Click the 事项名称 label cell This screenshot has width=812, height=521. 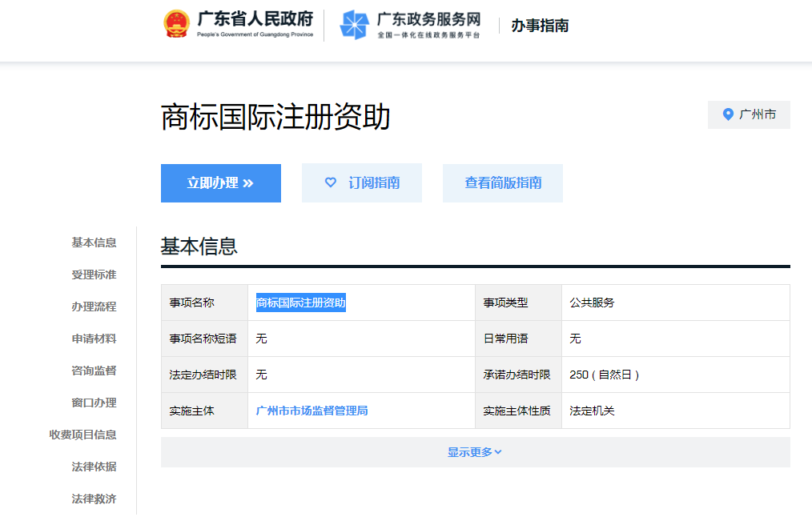click(204, 303)
